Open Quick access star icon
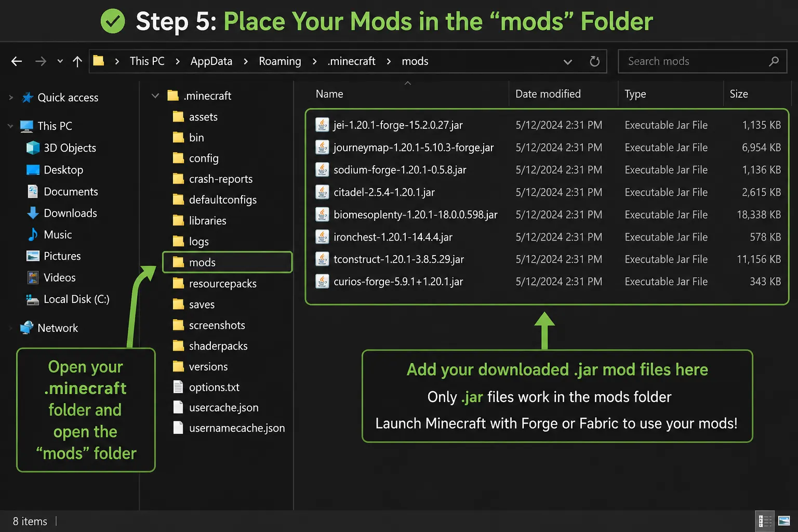Image resolution: width=798 pixels, height=532 pixels. 27,97
